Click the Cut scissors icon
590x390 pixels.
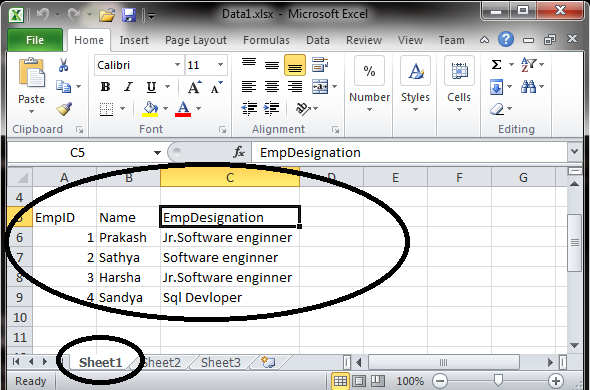[x=64, y=65]
